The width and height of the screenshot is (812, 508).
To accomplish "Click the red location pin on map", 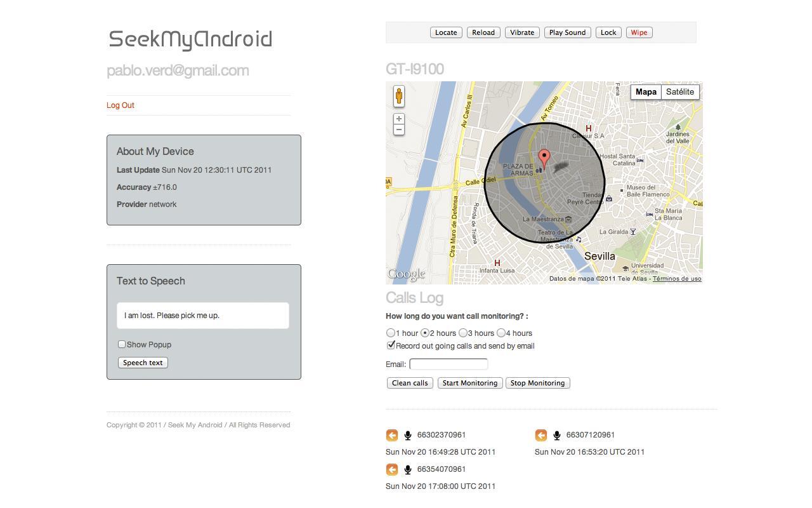I will 544,158.
